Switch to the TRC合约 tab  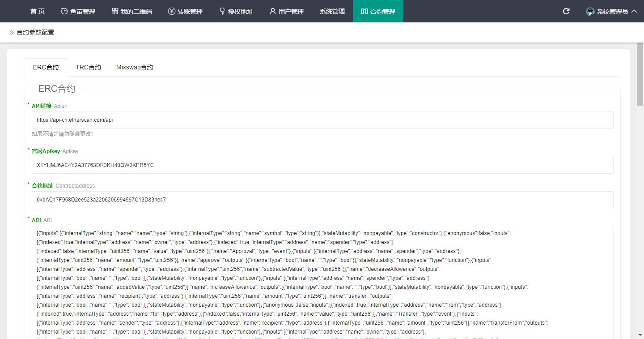click(x=88, y=67)
